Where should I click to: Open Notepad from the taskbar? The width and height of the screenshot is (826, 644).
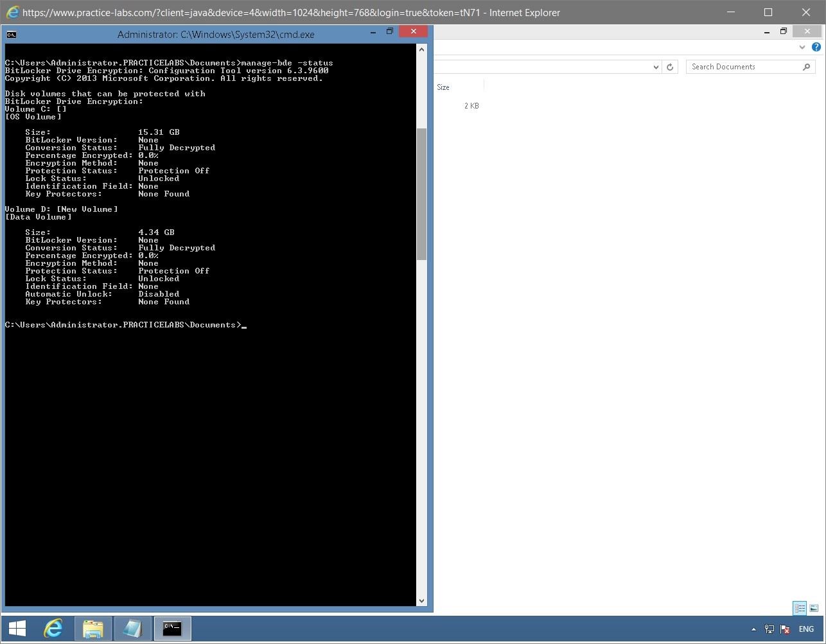132,629
